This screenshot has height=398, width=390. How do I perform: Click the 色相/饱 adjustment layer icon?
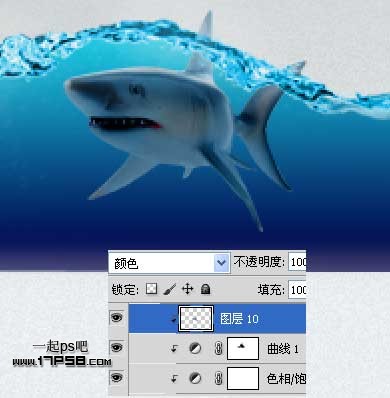coord(195,379)
